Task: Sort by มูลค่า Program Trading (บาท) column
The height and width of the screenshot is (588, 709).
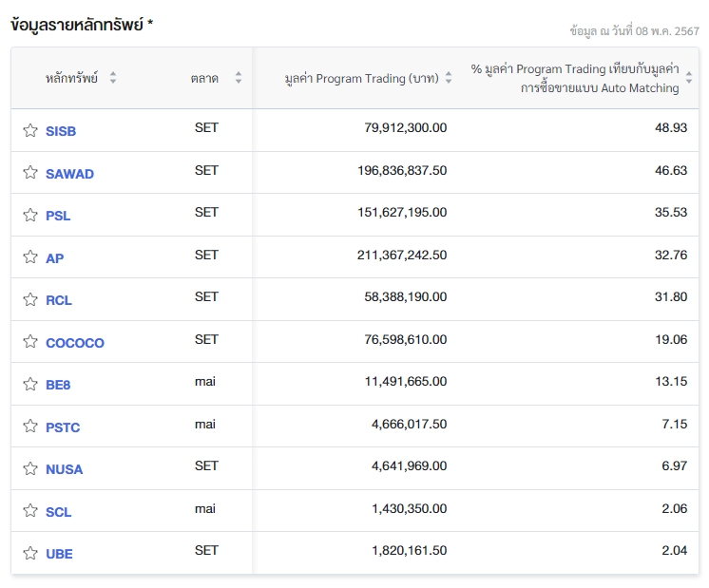Action: [x=449, y=79]
